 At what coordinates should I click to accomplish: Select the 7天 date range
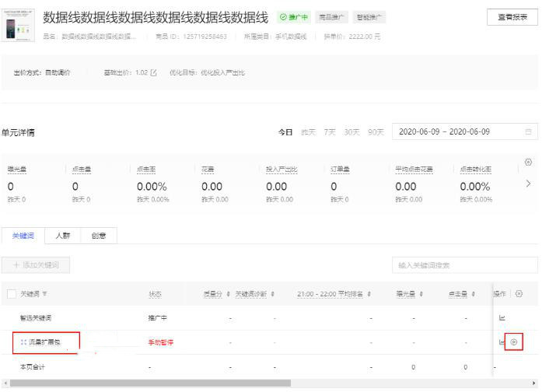(330, 132)
